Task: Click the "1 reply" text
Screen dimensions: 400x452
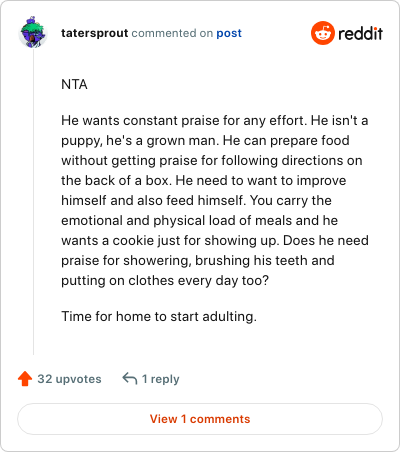Action: [161, 379]
